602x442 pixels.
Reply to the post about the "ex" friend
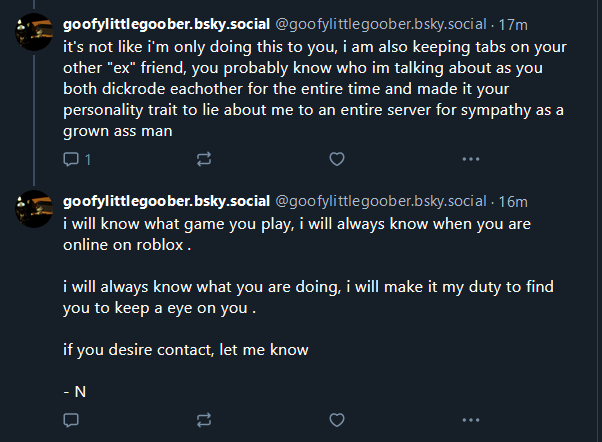point(71,159)
